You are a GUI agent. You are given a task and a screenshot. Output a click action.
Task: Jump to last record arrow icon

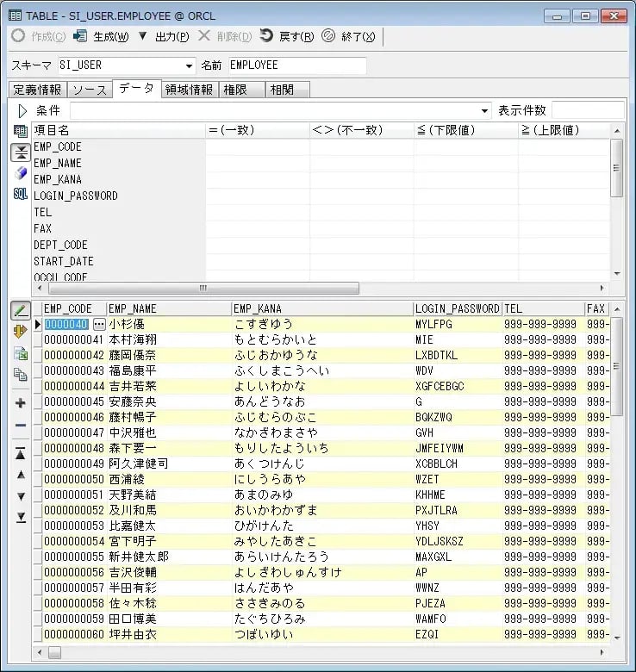21,517
